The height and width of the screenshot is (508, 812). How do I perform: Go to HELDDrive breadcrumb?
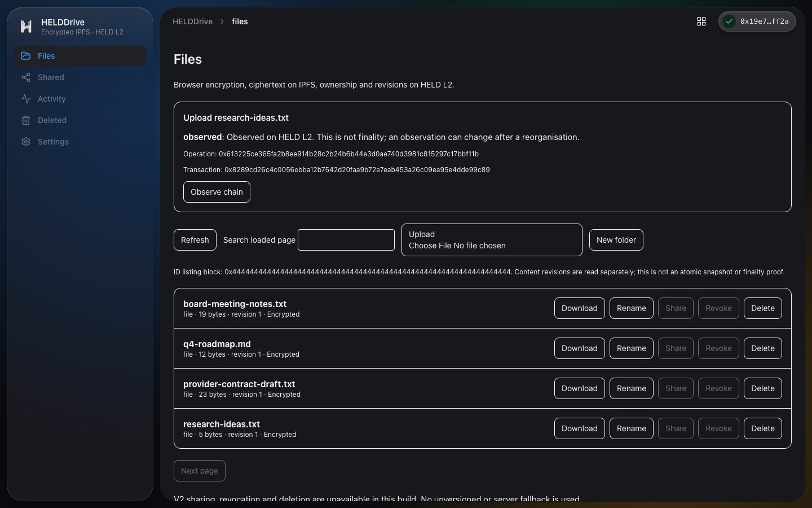point(193,21)
